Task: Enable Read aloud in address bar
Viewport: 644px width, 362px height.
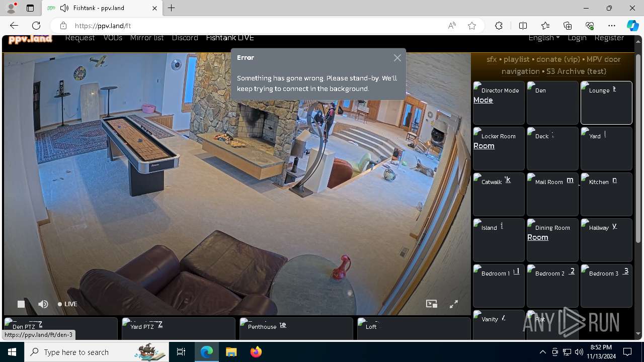Action: tap(452, 26)
